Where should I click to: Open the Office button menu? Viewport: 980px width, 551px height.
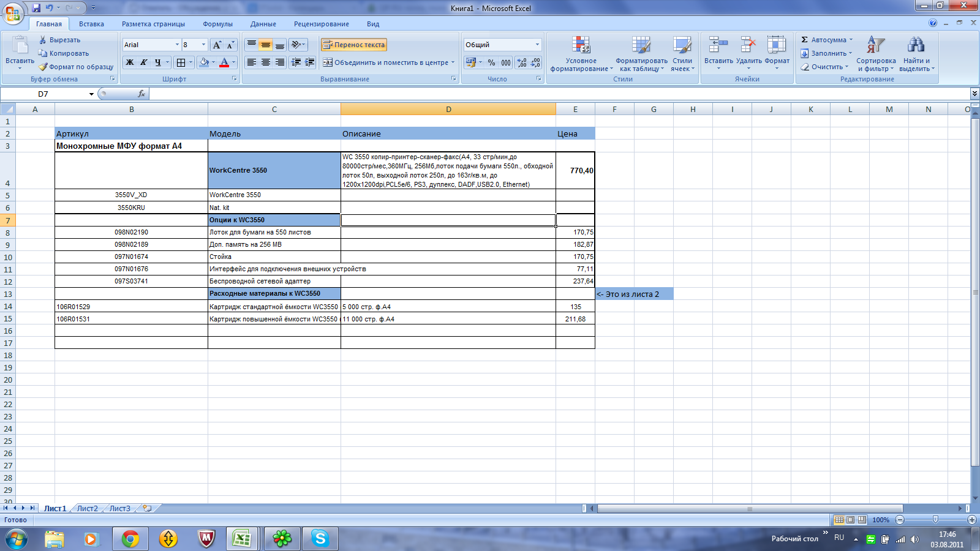point(13,12)
